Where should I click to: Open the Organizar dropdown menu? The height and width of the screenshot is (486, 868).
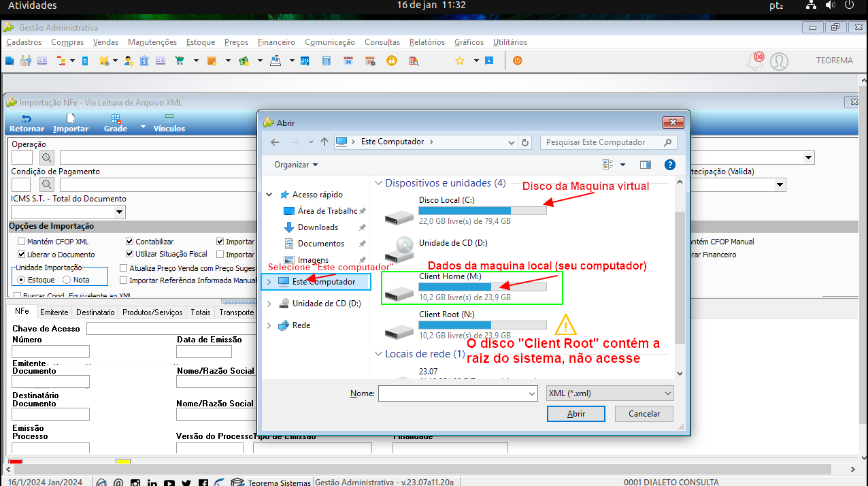point(296,165)
